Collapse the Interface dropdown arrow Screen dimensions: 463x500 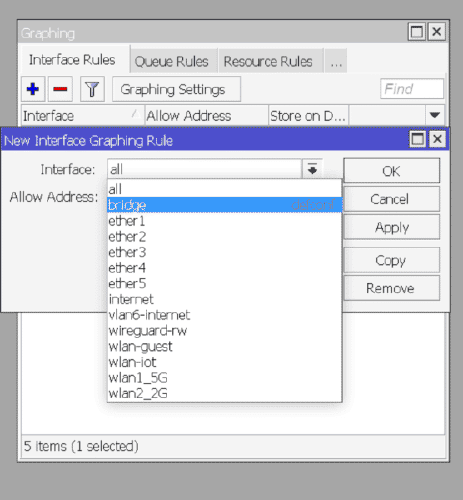click(x=312, y=169)
